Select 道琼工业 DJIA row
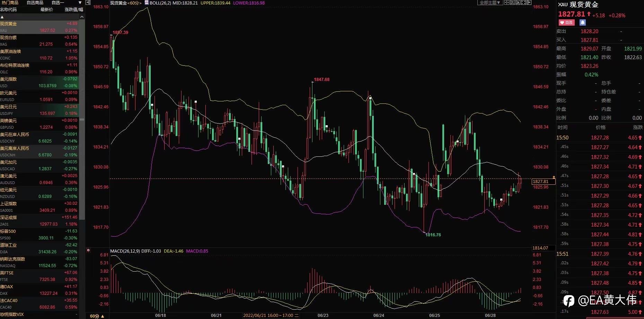 (x=39, y=248)
